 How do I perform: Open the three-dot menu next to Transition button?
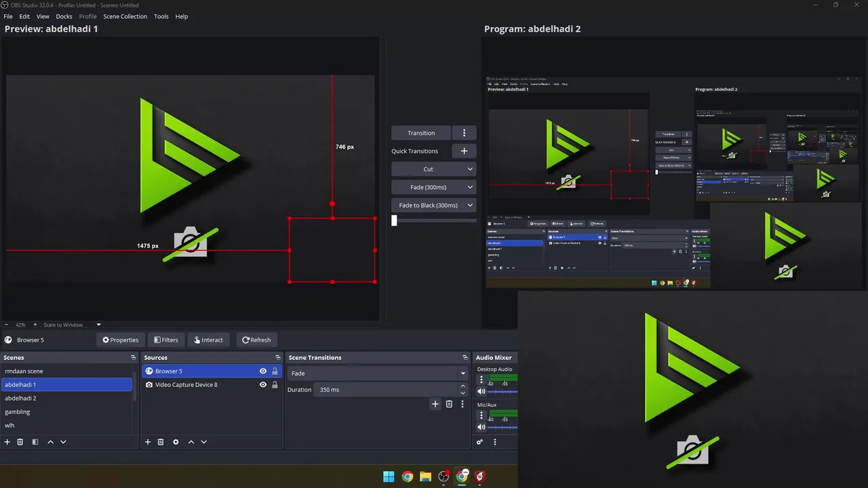(465, 133)
